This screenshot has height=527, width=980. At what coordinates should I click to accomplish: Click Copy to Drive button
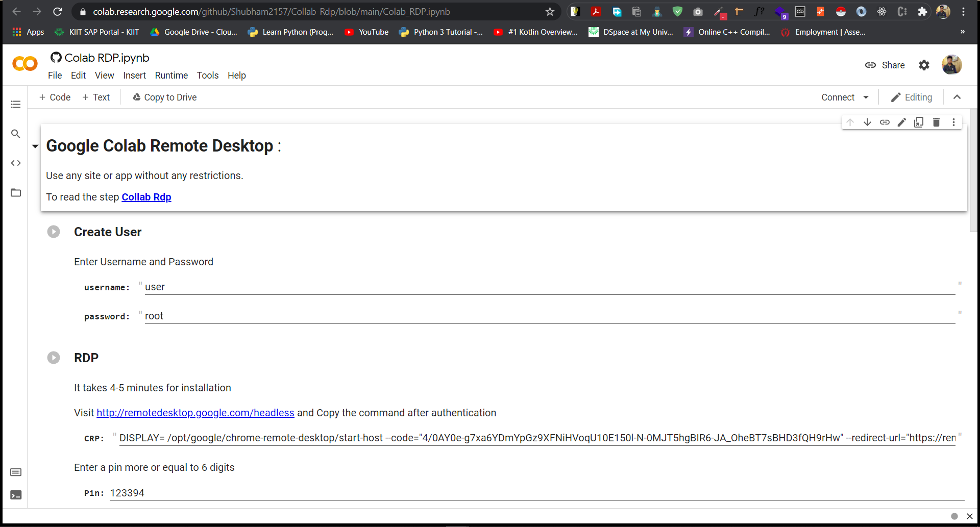click(164, 97)
